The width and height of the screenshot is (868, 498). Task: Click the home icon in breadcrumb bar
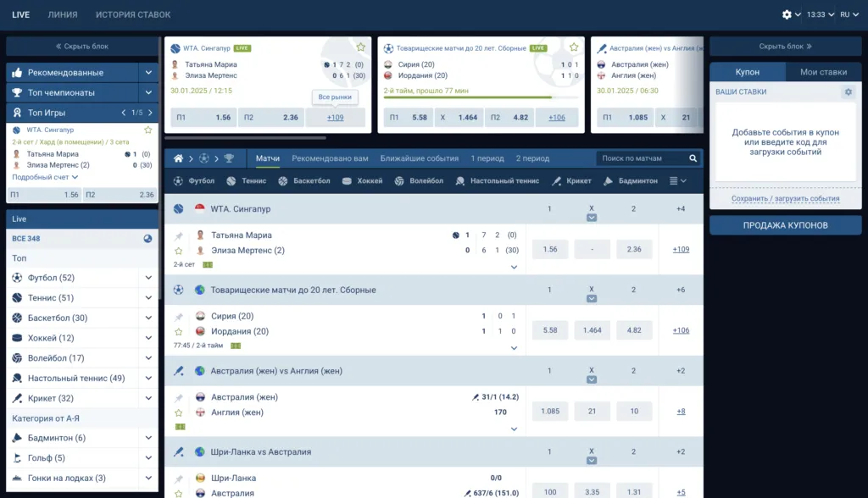[179, 158]
